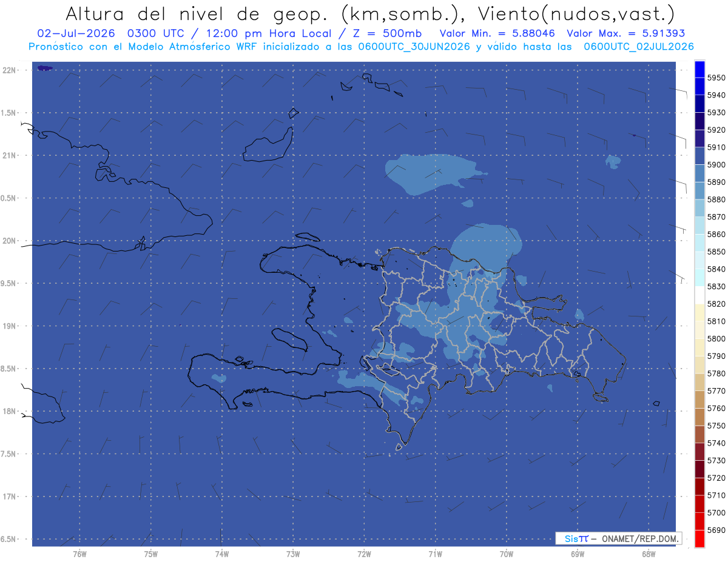
Task: Click the dark purple patch near 22N top-left
Action: pyautogui.click(x=45, y=69)
